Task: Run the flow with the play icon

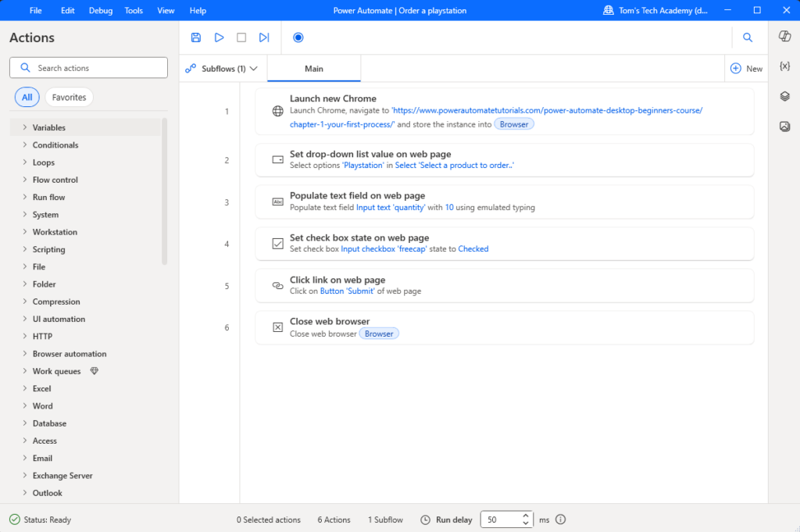Action: (220, 37)
